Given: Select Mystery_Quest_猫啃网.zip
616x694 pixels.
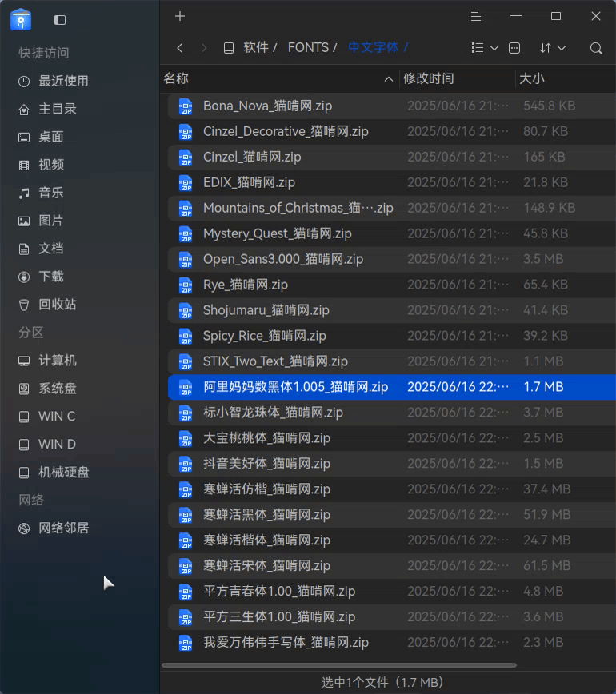Looking at the screenshot, I should click(x=392, y=233).
